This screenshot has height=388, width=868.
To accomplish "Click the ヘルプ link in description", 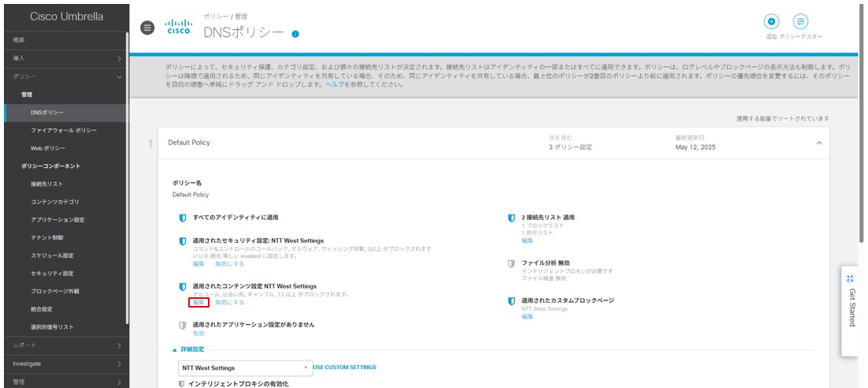I will tap(336, 84).
